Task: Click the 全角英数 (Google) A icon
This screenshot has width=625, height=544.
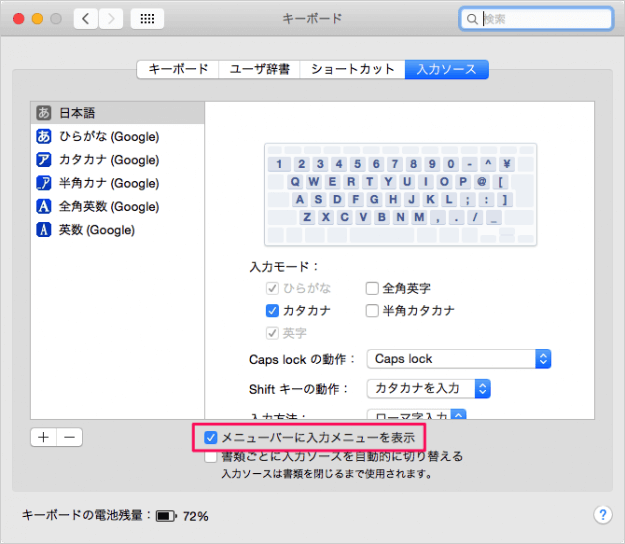Action: click(44, 206)
